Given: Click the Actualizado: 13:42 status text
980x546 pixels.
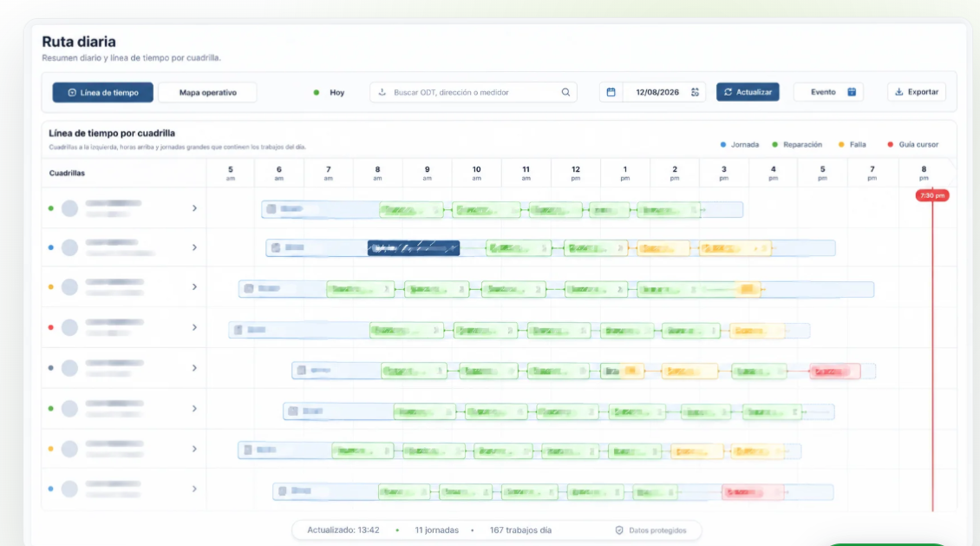Looking at the screenshot, I should (343, 530).
